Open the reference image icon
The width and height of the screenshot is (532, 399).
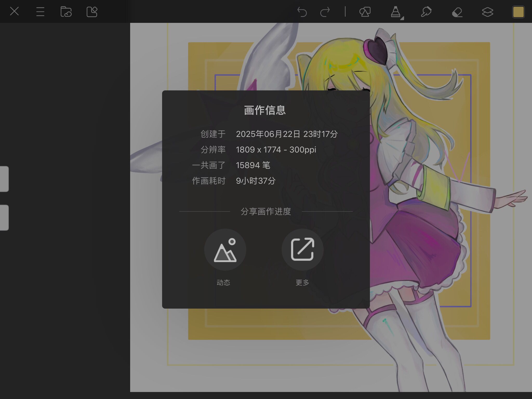click(x=92, y=12)
